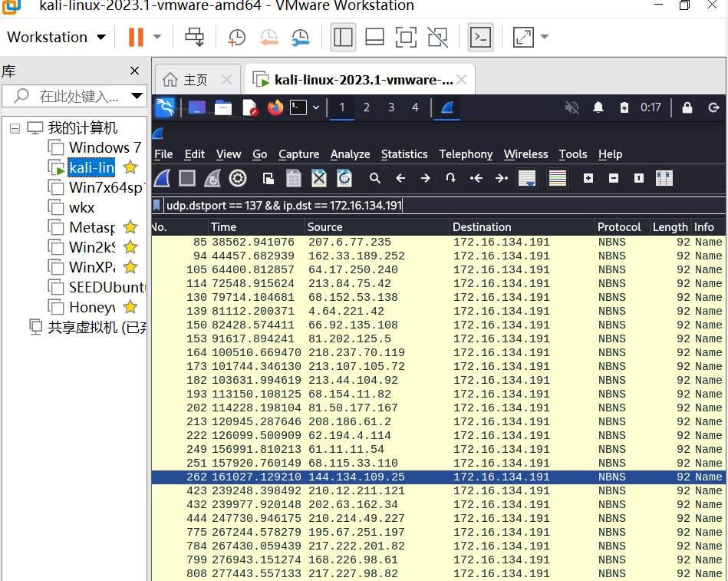The image size is (728, 581).
Task: Click show desktop icon in Kali panel
Action: tap(197, 107)
